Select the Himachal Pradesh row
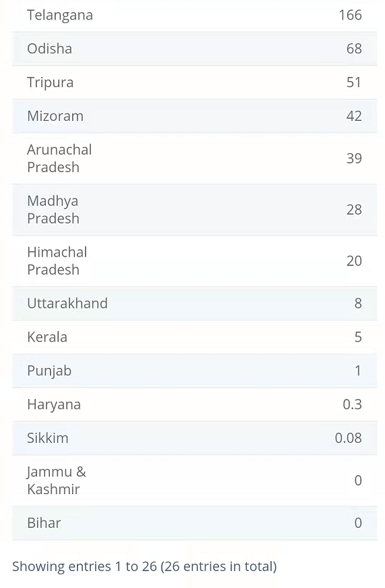Screen dimensions: 385x588 194,261
